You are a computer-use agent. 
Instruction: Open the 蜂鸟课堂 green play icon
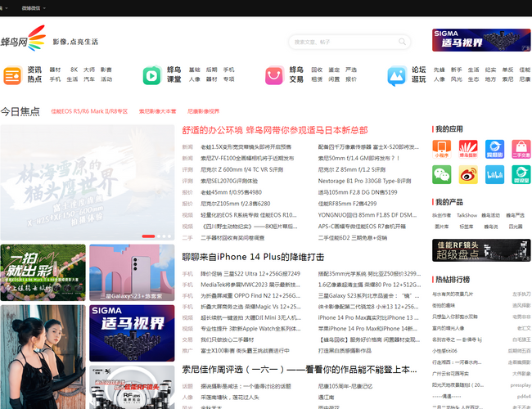151,75
